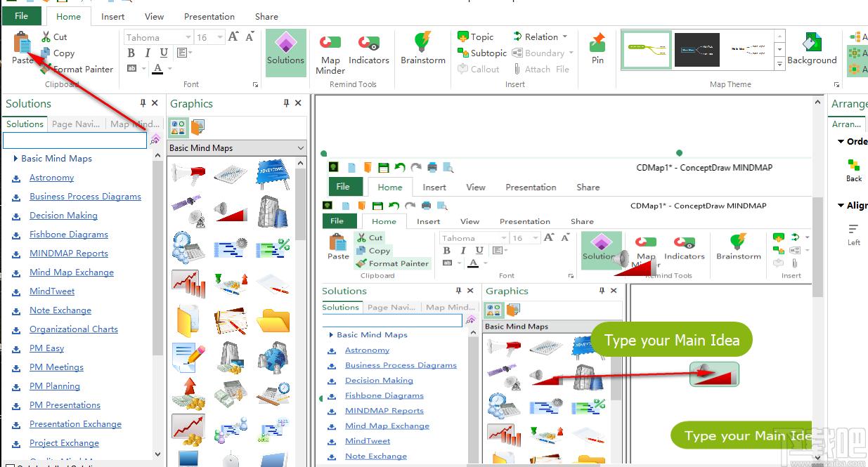Open Map Minder remind tool

tap(330, 54)
